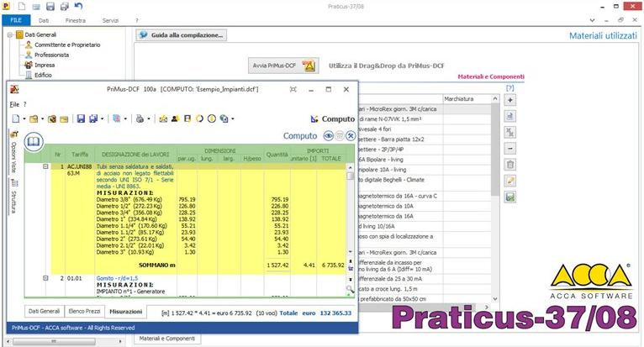Click the materials list vertical scrollbar
Image resolution: width=644 pixels, height=347 pixels.
[x=495, y=150]
